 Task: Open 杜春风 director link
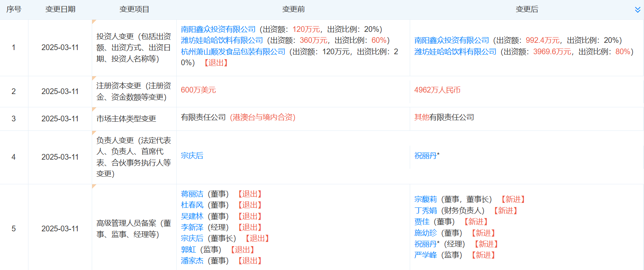(x=192, y=205)
